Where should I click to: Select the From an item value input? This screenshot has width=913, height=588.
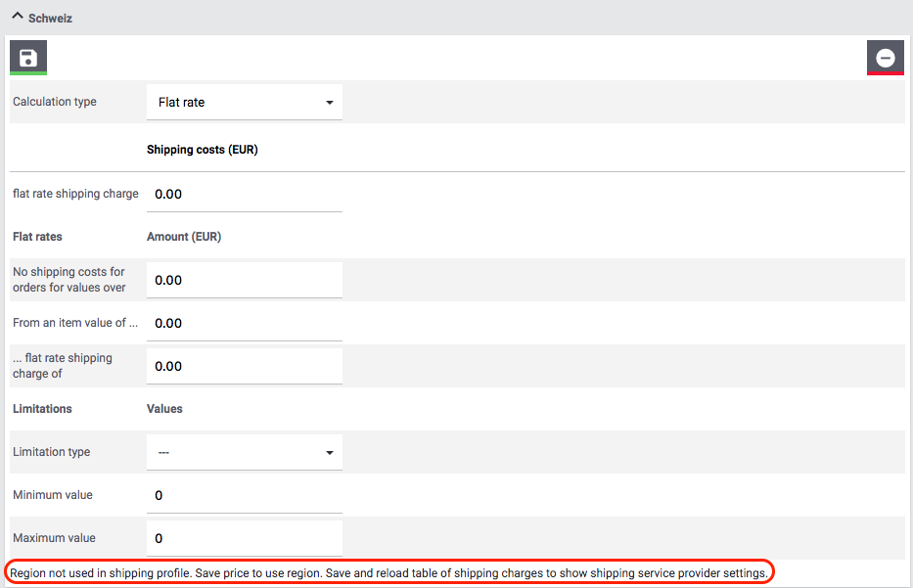point(245,323)
